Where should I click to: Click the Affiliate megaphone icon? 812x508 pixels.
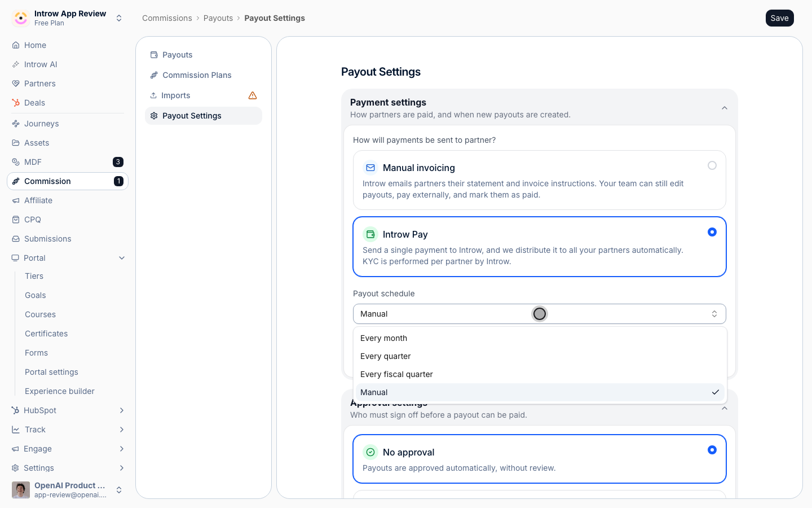(16, 200)
